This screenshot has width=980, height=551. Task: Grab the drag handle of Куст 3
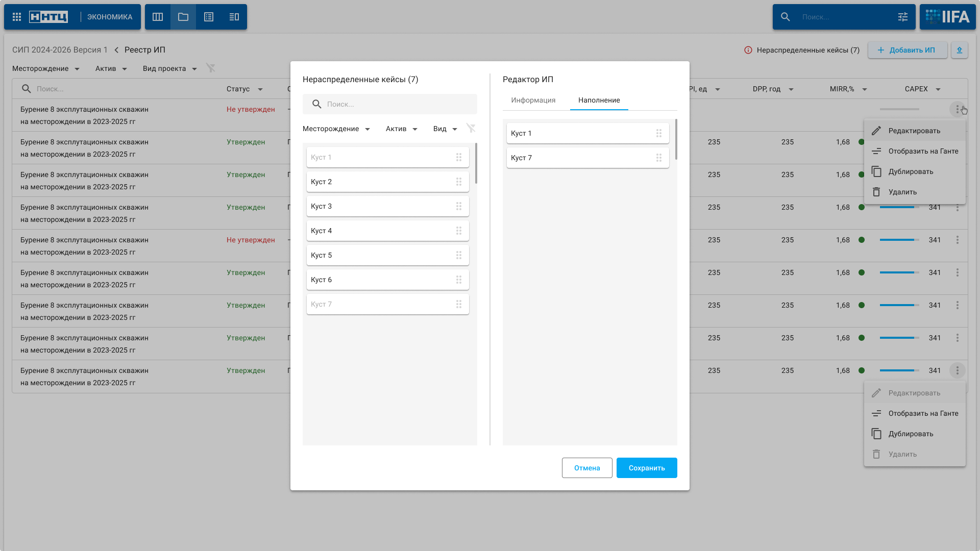pyautogui.click(x=459, y=206)
